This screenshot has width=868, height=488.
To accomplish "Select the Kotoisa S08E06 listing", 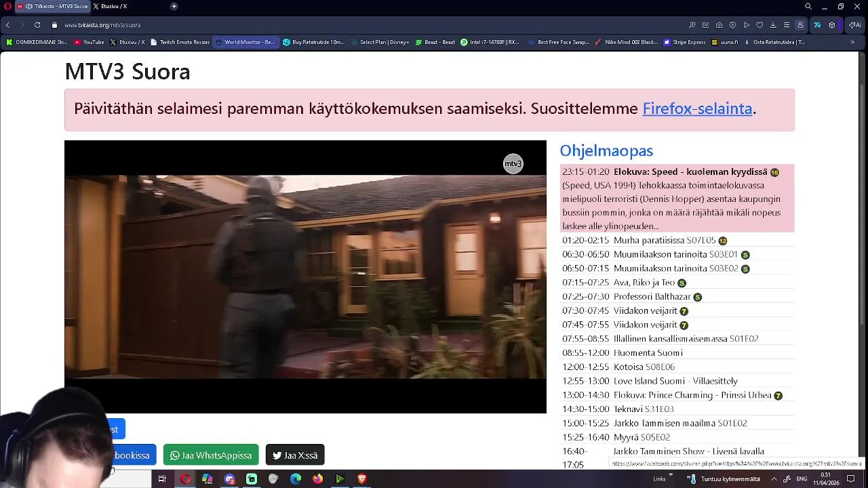I will tap(677, 367).
